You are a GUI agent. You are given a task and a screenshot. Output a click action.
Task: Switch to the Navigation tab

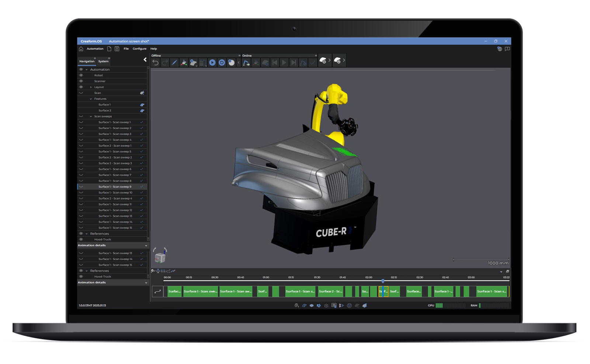point(87,61)
